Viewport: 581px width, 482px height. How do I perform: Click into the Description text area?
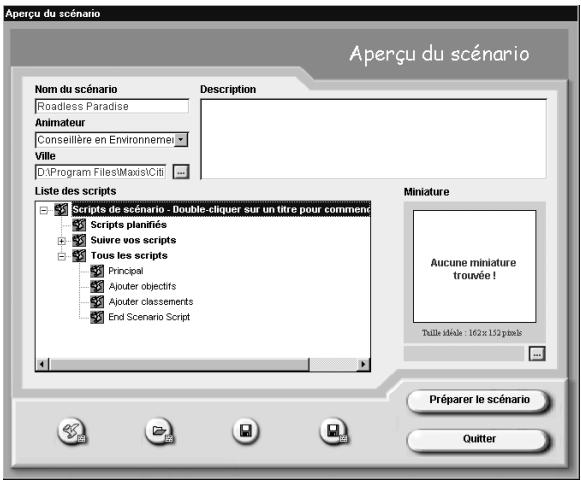(374, 139)
